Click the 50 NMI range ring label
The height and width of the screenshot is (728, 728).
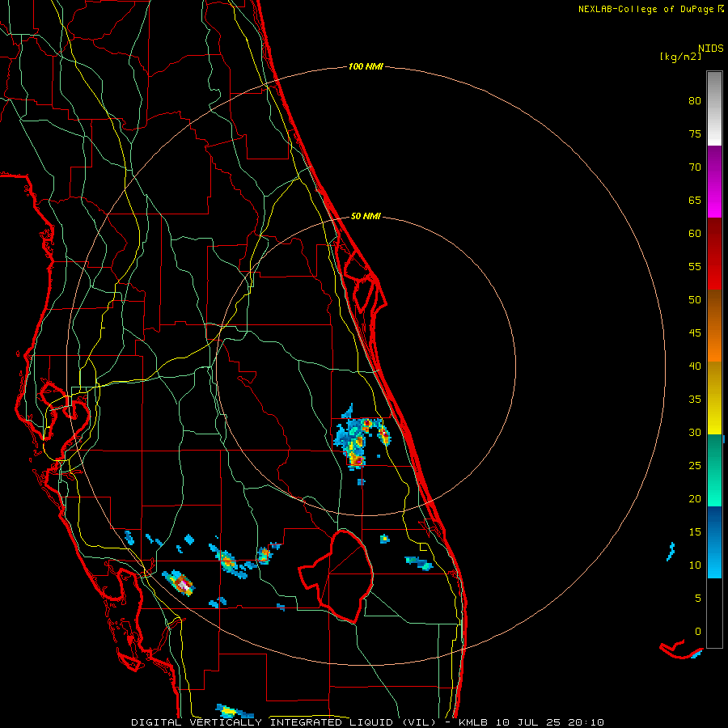366,216
